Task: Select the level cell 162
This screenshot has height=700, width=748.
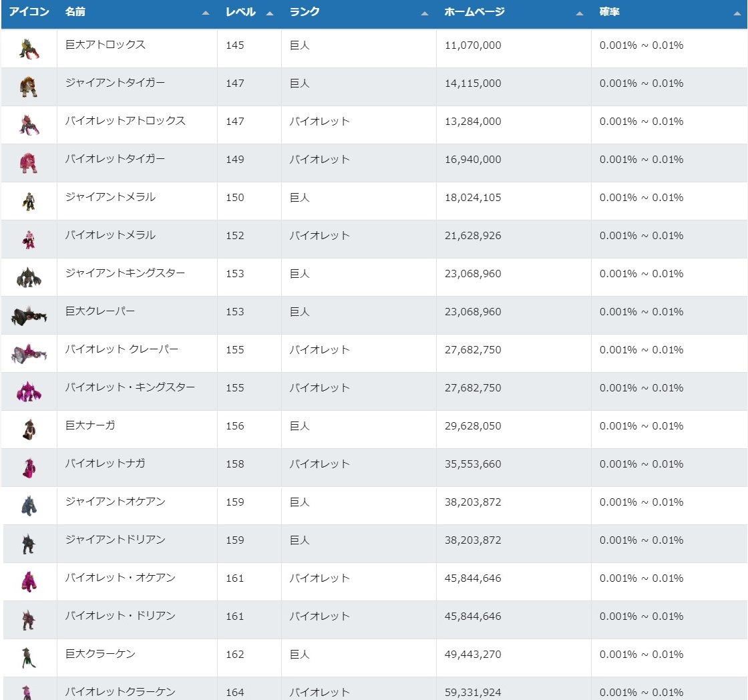Action: pos(235,655)
